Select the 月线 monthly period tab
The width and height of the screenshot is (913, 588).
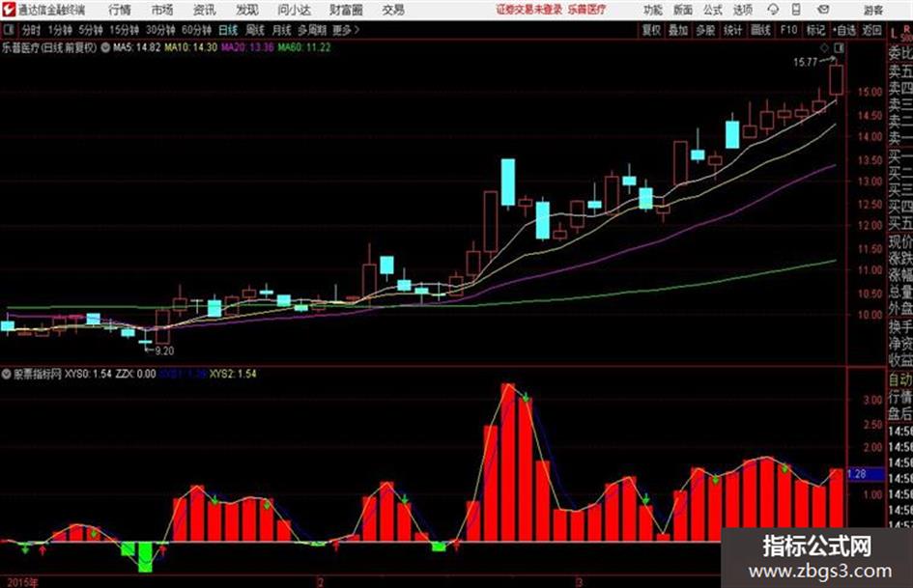[281, 30]
